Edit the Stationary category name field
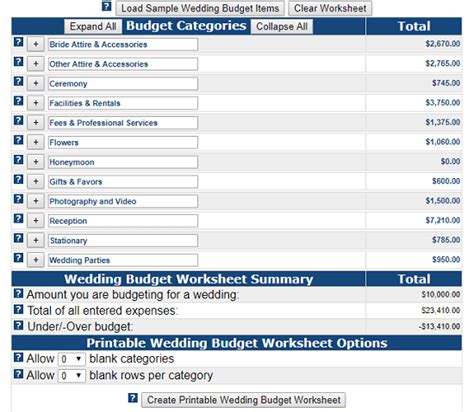 pos(123,241)
